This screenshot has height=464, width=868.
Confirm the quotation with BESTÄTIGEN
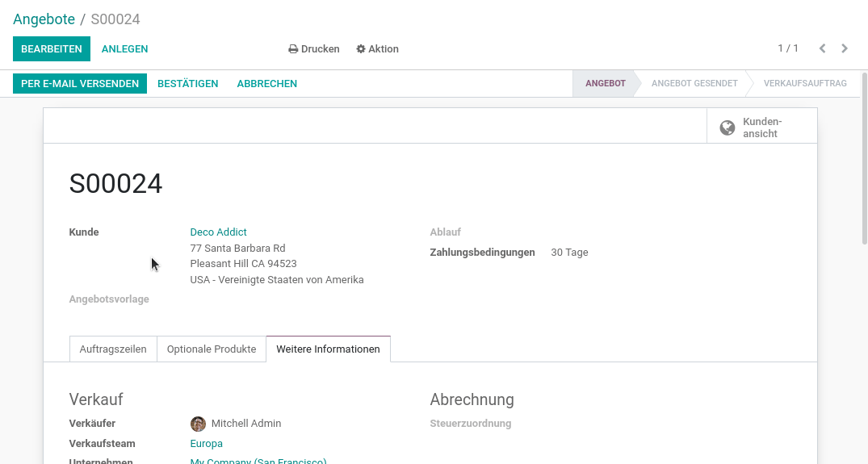tap(187, 83)
